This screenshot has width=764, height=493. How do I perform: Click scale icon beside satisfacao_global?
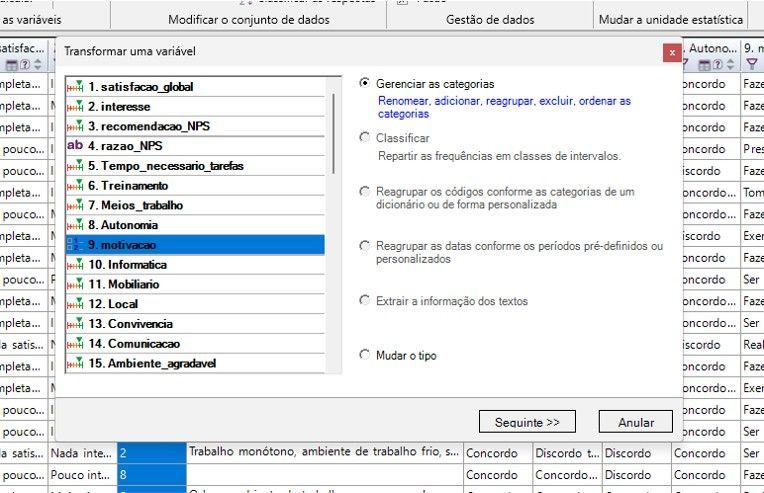click(75, 87)
